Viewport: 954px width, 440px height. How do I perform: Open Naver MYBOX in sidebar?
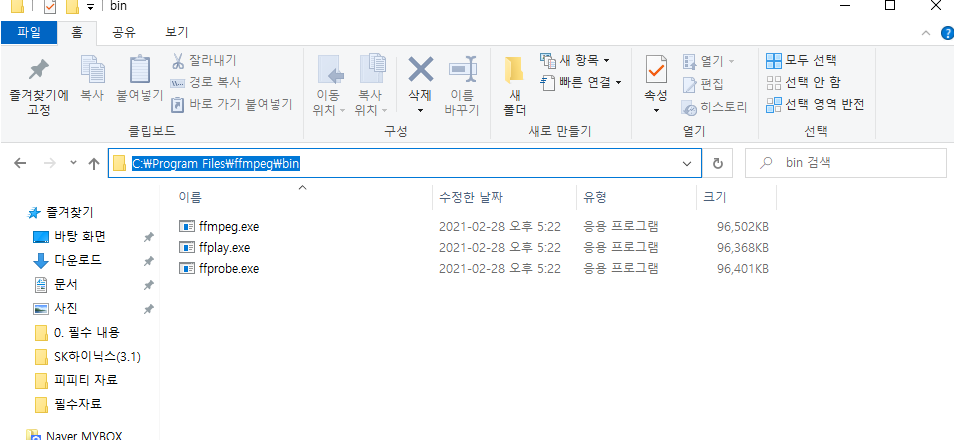click(84, 435)
